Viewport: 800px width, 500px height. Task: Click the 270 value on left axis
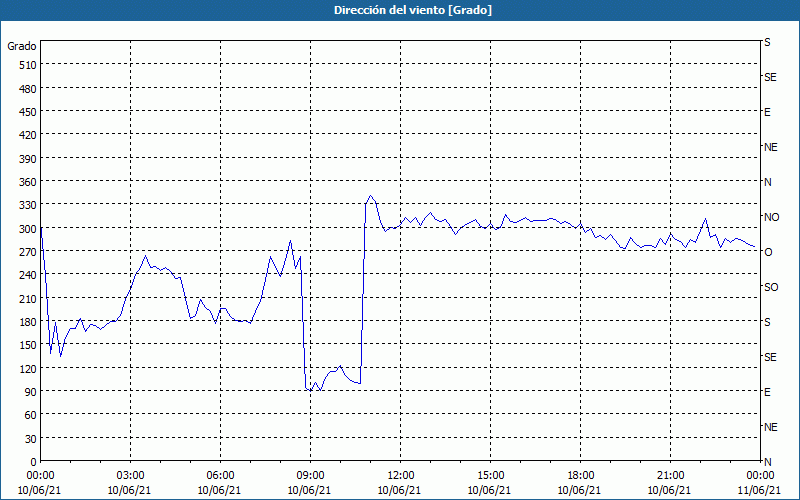[x=28, y=252]
